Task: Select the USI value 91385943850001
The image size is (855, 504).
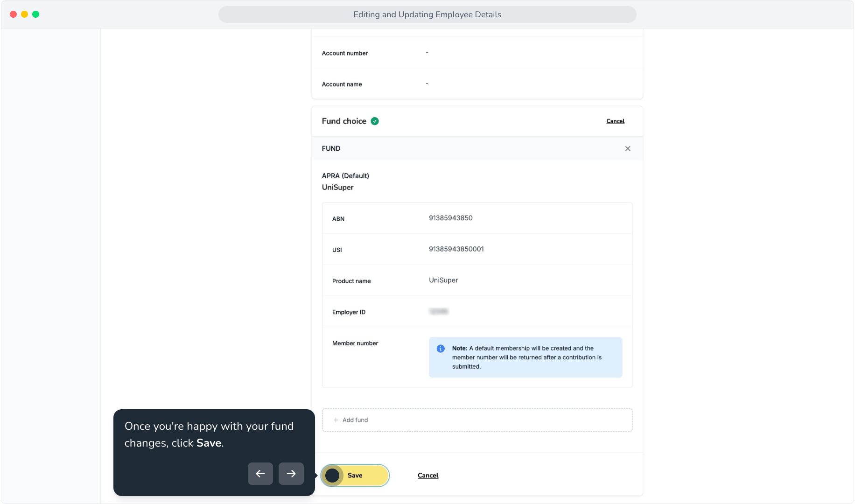Action: point(456,249)
